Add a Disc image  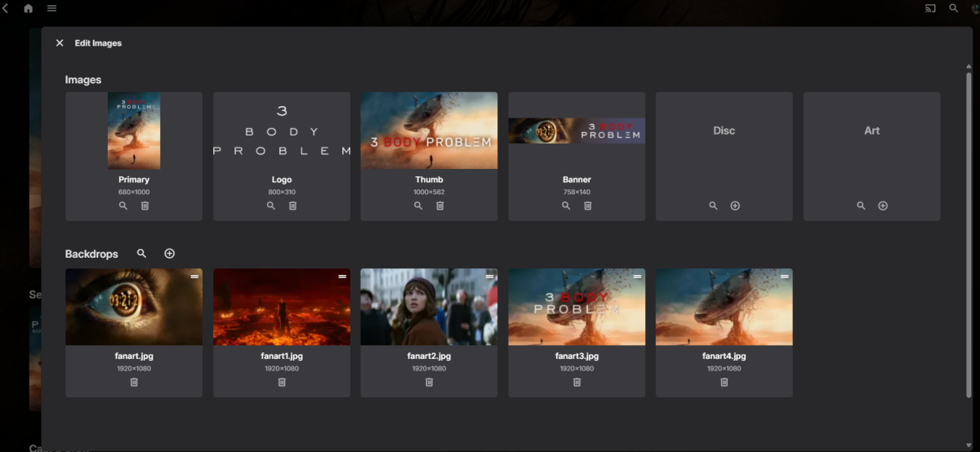[735, 206]
